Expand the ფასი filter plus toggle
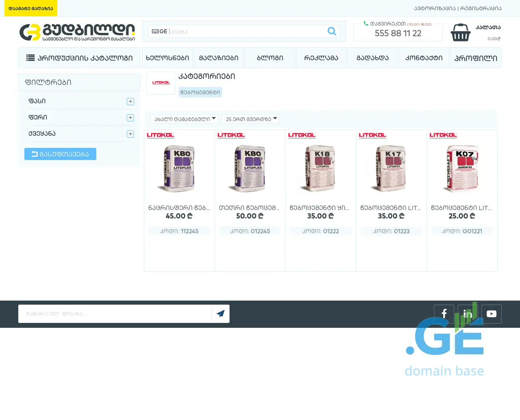Image resolution: width=520 pixels, height=420 pixels. point(130,102)
